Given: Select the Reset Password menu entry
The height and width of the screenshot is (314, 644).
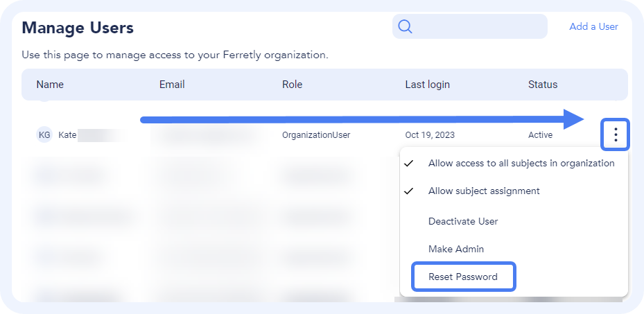Looking at the screenshot, I should (463, 277).
